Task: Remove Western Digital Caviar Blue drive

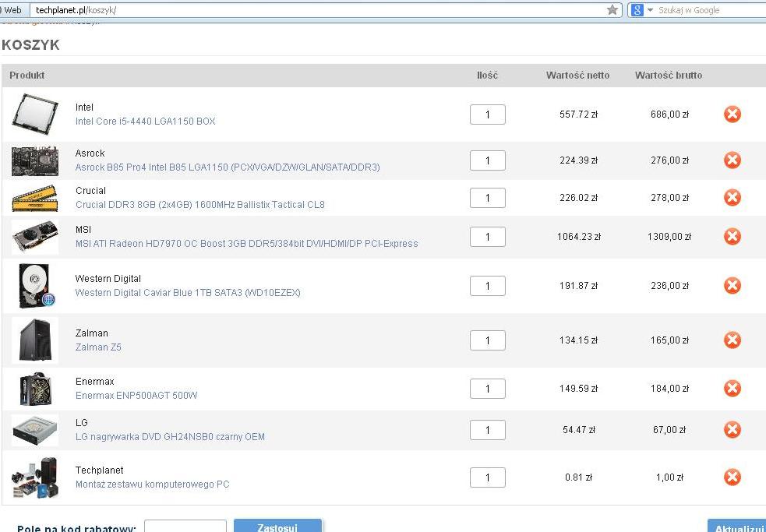Action: (732, 286)
